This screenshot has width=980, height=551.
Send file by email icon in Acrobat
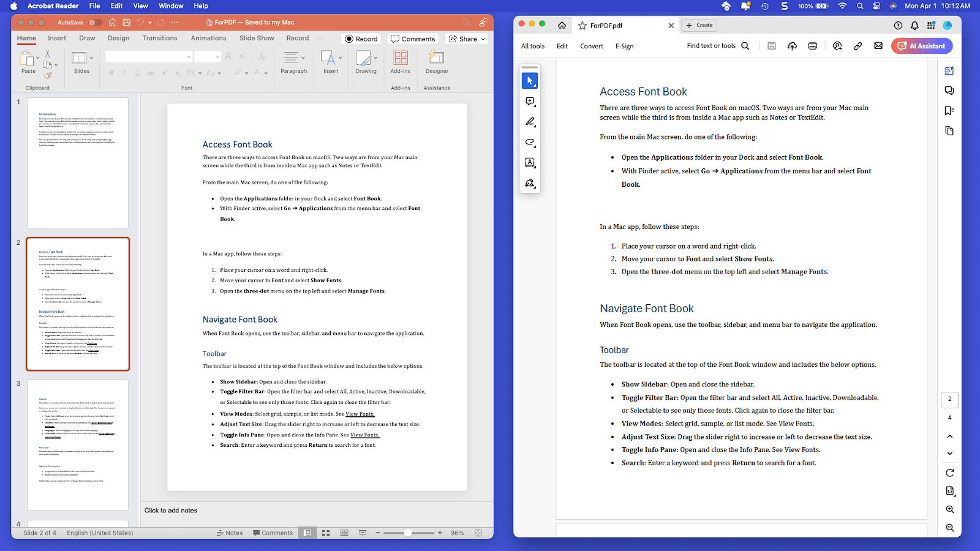[x=878, y=46]
